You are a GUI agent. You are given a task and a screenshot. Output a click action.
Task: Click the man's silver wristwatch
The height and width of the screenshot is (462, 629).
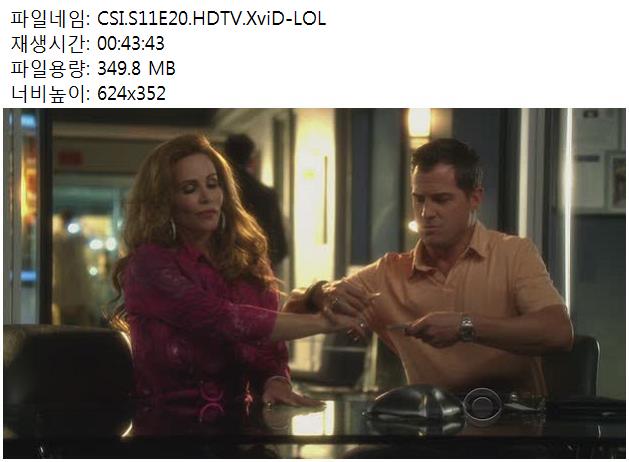[466, 328]
